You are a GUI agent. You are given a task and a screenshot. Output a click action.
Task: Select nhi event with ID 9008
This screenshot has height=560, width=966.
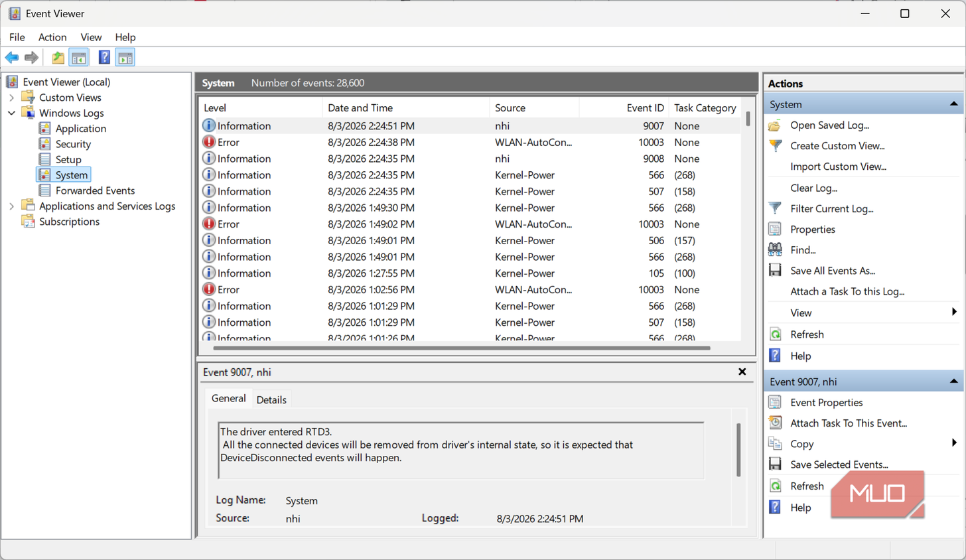tap(470, 159)
